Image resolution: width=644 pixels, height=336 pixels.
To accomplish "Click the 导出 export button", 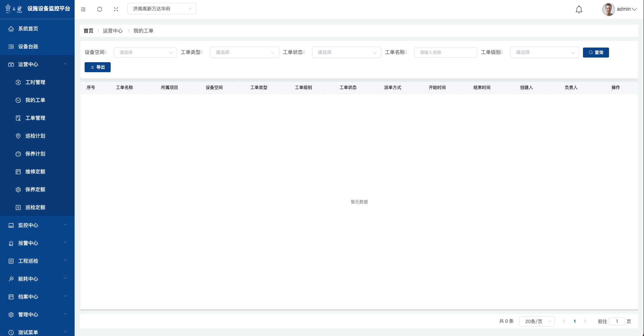I will 97,67.
